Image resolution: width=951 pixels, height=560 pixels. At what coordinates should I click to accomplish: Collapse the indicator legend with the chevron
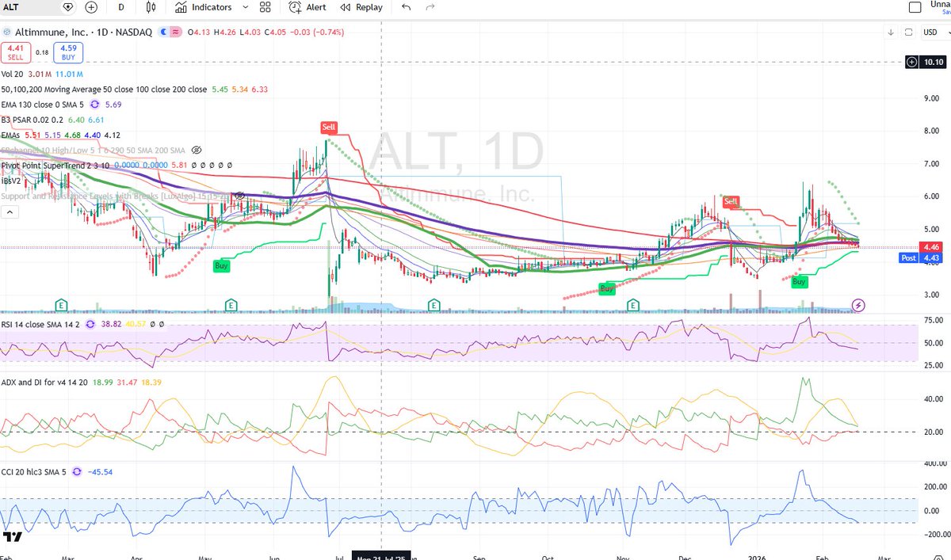coord(11,211)
